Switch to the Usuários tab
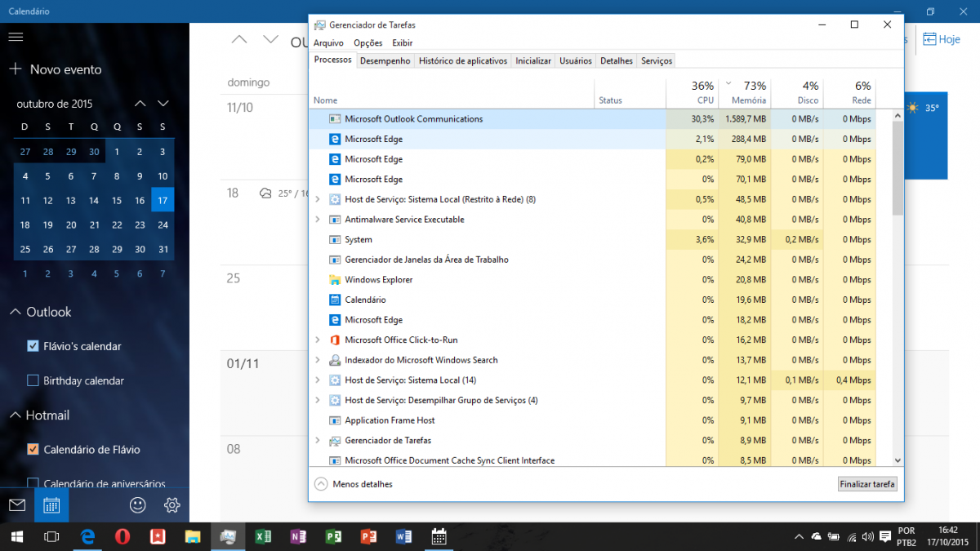Viewport: 980px width, 551px height. [x=576, y=61]
